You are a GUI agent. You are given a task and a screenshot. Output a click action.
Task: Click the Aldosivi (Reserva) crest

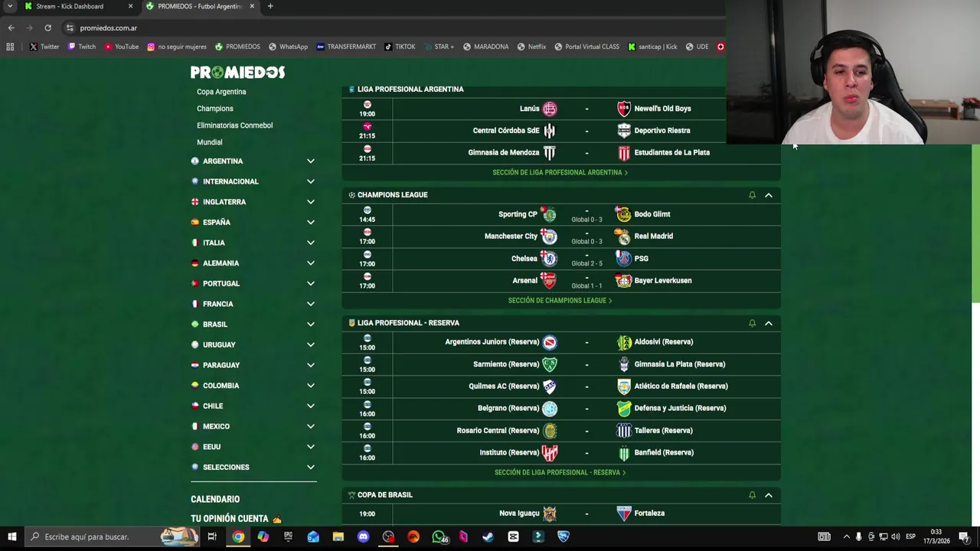pos(624,342)
